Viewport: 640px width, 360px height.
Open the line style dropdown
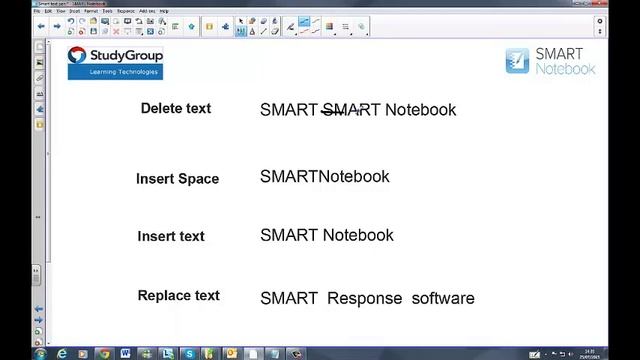pos(346,27)
